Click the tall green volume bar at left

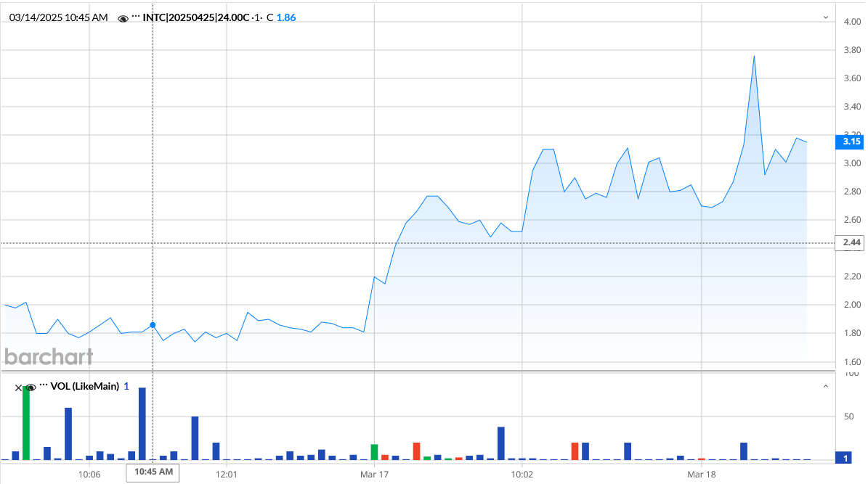click(x=26, y=423)
